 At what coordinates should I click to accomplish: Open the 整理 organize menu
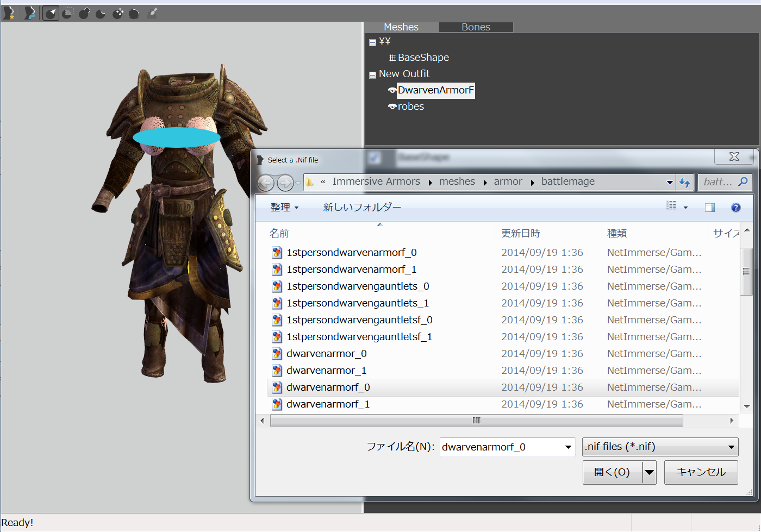point(284,207)
